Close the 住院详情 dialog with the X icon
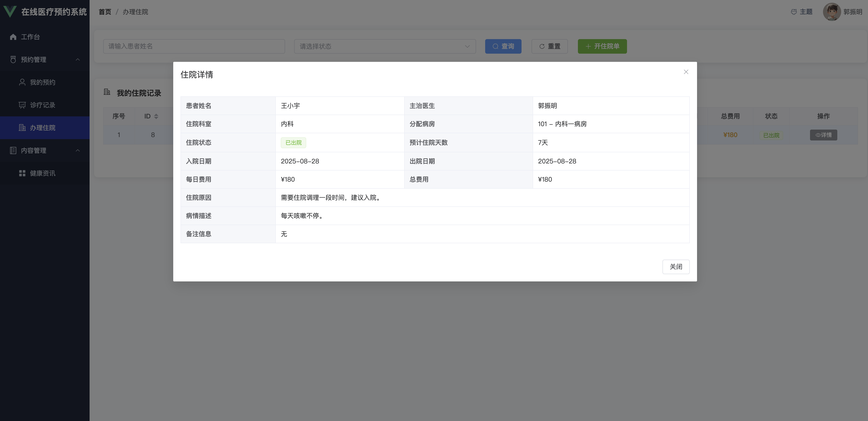Screen dimensions: 868x421 click(686, 72)
